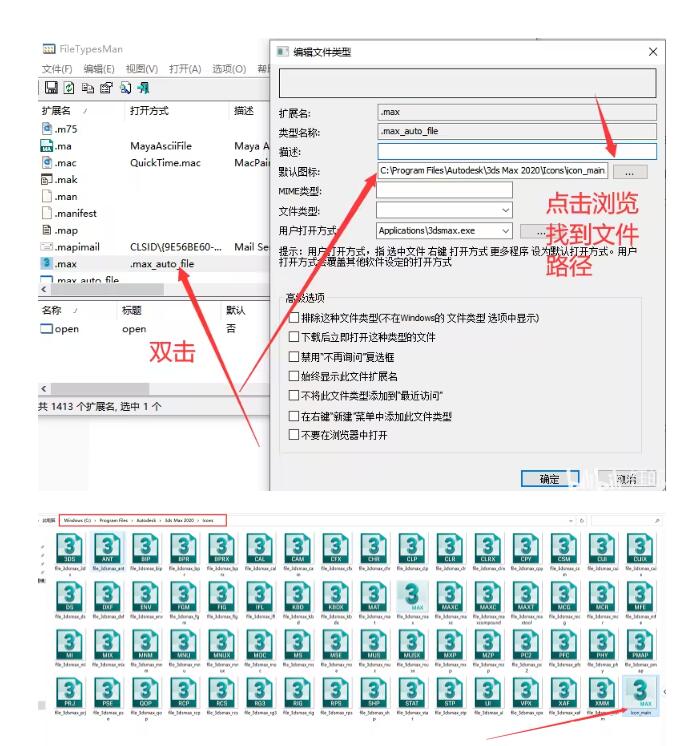Select the .ma MayaAsciiFile row icon

coord(46,146)
